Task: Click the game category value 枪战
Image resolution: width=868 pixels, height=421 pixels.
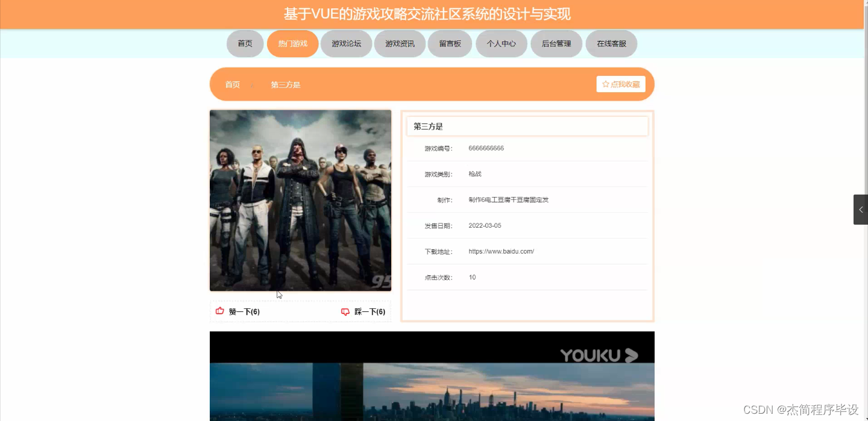Action: point(475,174)
